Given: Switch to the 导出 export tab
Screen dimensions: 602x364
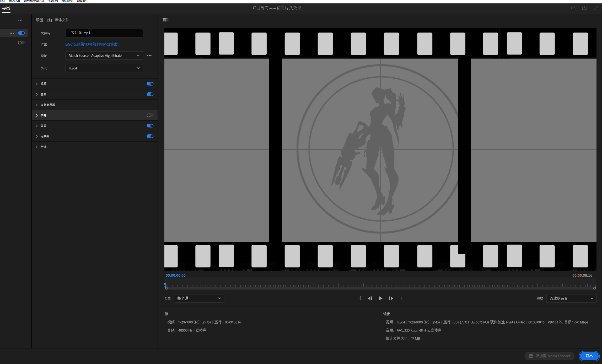Looking at the screenshot, I should [x=6, y=8].
